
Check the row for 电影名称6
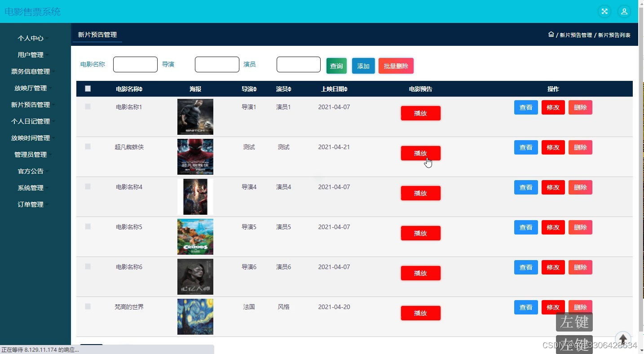pos(88,266)
